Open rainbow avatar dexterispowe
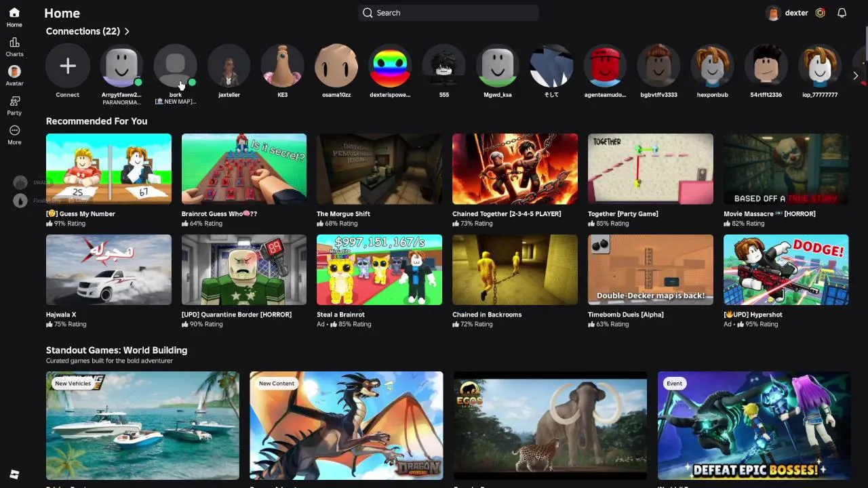Image resolution: width=868 pixels, height=488 pixels. [390, 66]
